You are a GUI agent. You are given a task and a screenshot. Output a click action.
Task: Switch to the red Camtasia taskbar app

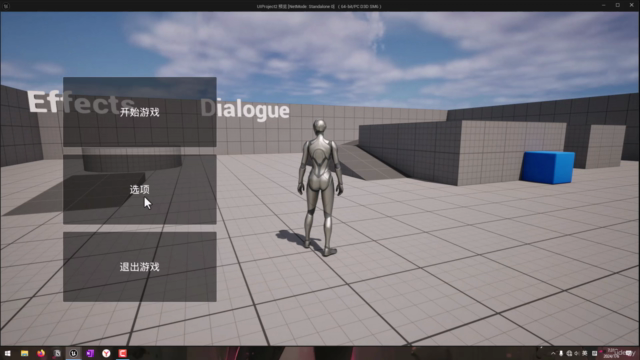click(x=122, y=353)
